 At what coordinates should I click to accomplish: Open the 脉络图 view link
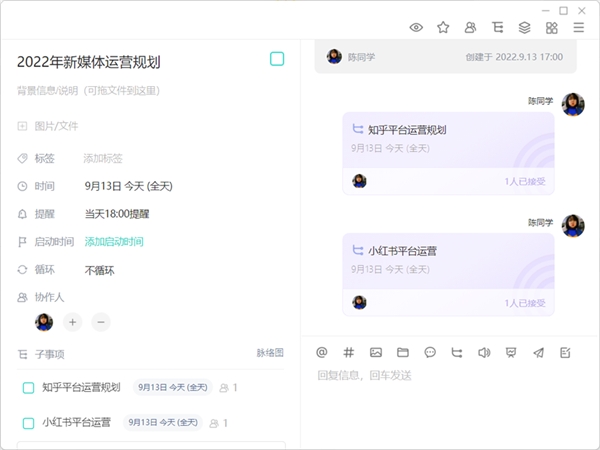[270, 353]
